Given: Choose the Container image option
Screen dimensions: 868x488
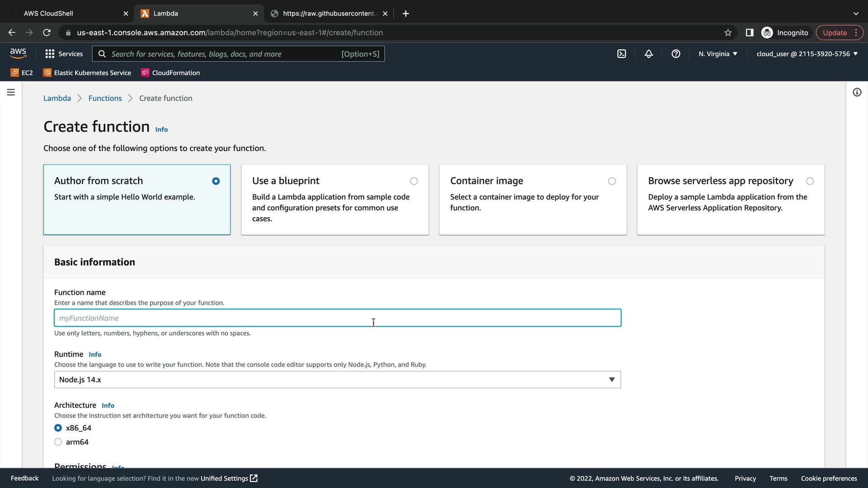Looking at the screenshot, I should click(x=612, y=181).
